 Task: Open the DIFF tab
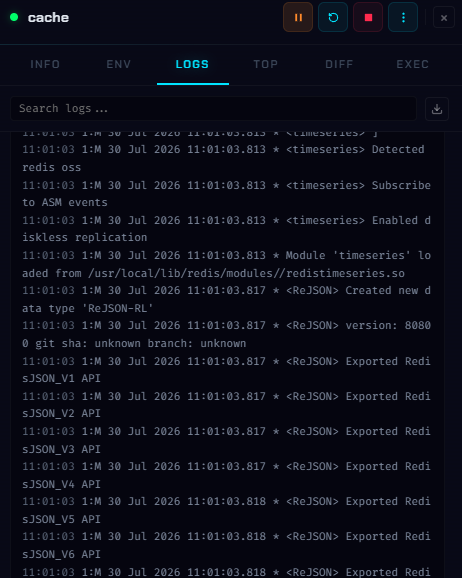[x=339, y=64]
